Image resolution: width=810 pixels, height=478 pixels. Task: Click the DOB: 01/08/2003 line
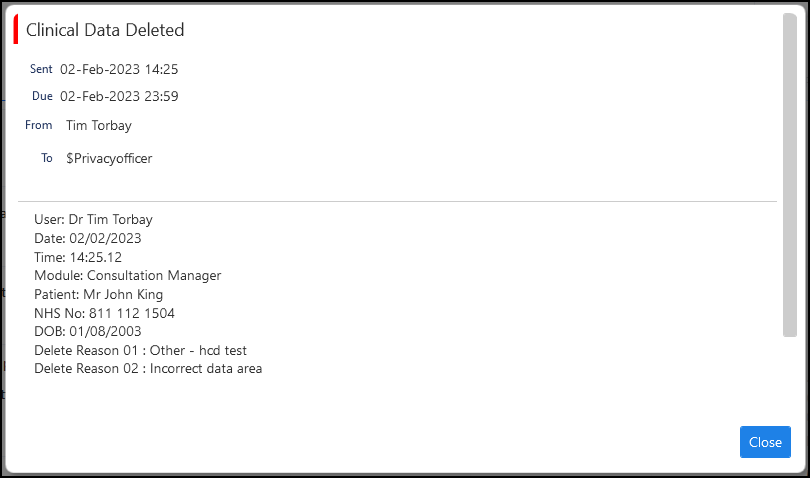pos(86,331)
